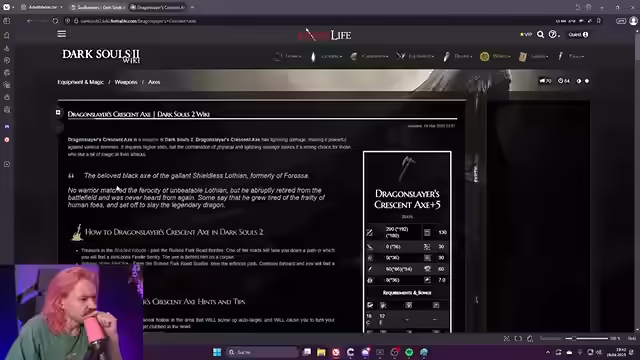Follow the Shaded Woods link in location text
Screen dimensions: 640x360
tap(130, 250)
